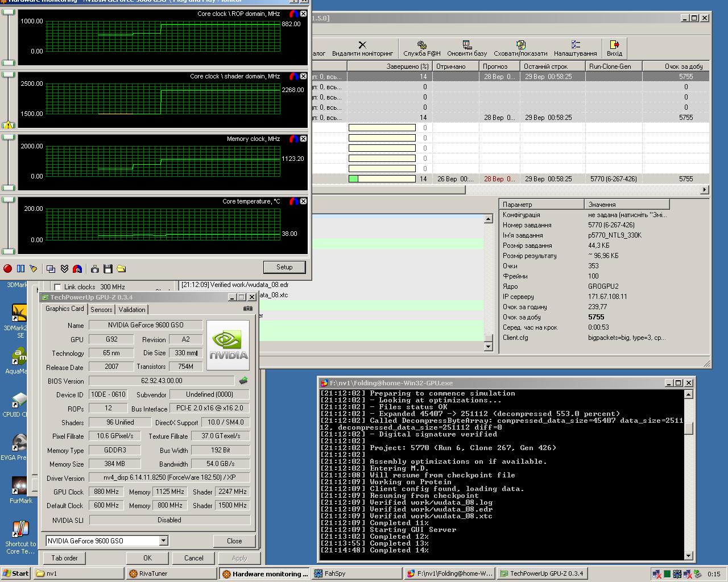Toggle the Link clocks checkbox

coord(57,287)
